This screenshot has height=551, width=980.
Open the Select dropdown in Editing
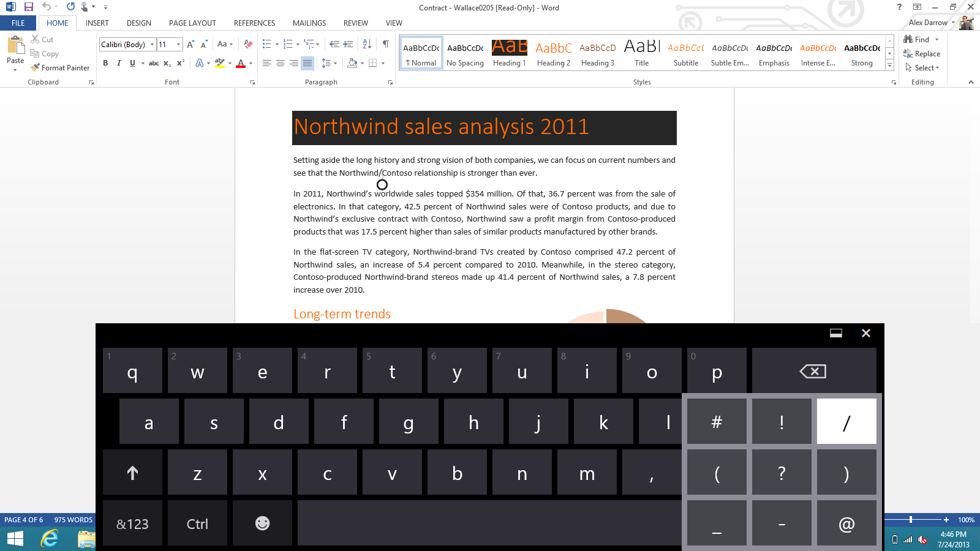(x=922, y=68)
